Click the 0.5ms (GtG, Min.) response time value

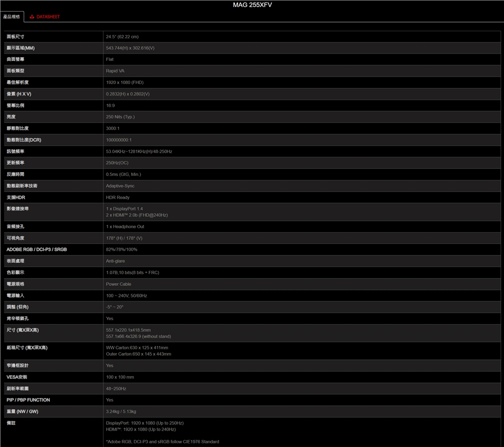coord(123,174)
